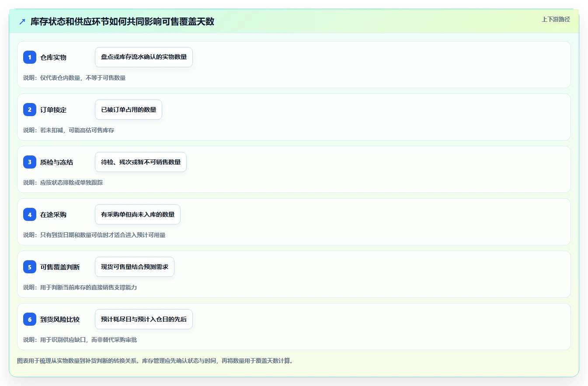The width and height of the screenshot is (588, 386).
Task: Click the 上下游路径 label in the header
Action: tap(556, 19)
